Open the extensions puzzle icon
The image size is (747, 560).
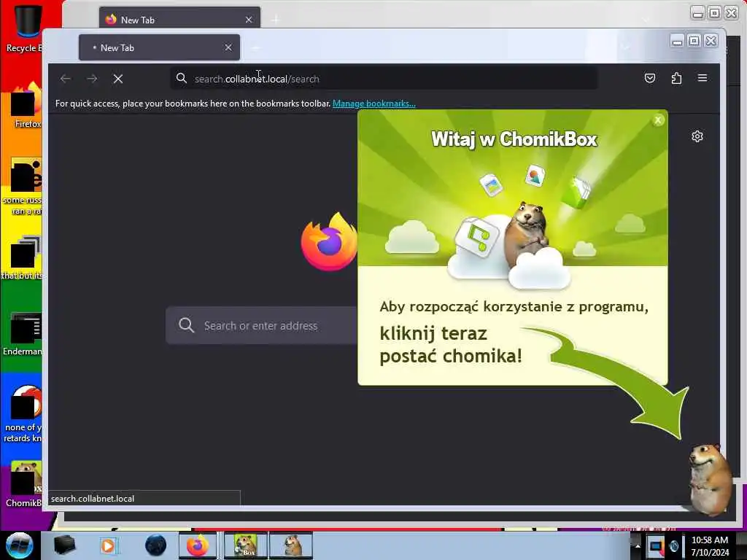coord(676,78)
